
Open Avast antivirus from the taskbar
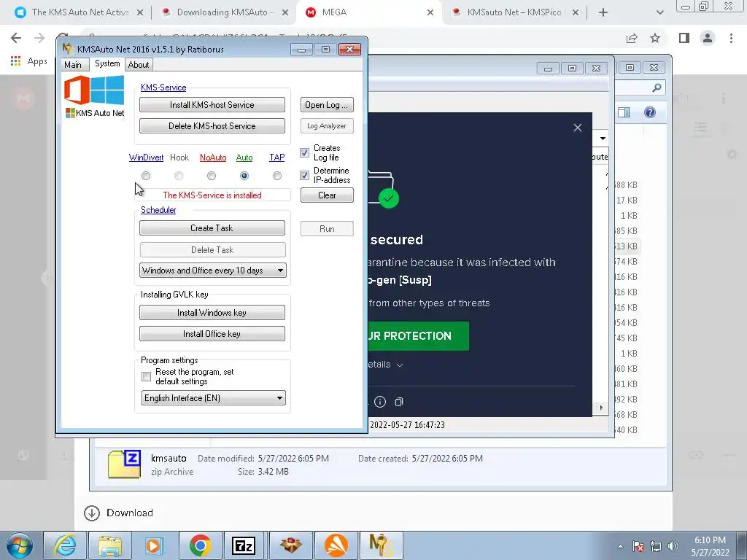click(x=336, y=545)
